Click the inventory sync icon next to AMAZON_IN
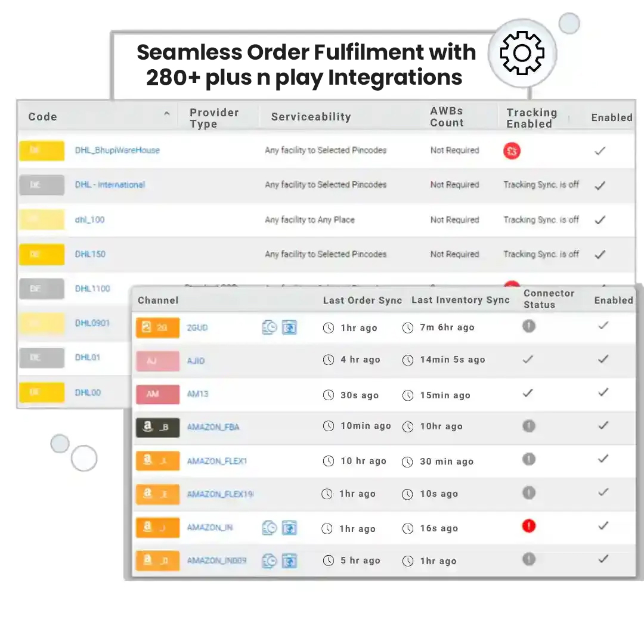Image resolution: width=644 pixels, height=644 pixels. [290, 528]
